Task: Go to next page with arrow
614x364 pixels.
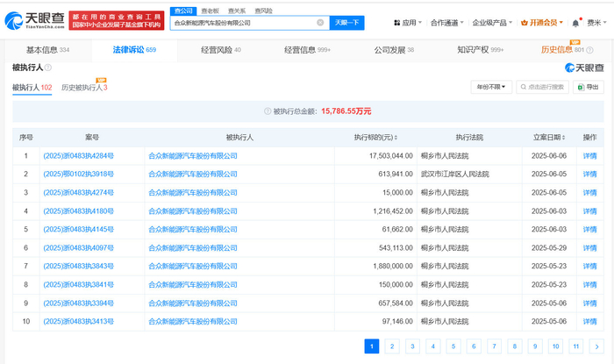Action: click(596, 346)
